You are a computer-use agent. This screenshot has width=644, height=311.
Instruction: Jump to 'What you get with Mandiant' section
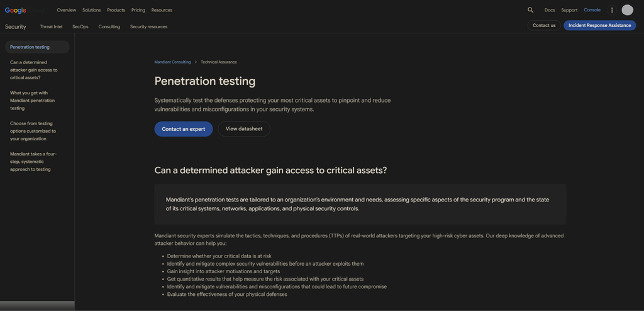(x=33, y=100)
